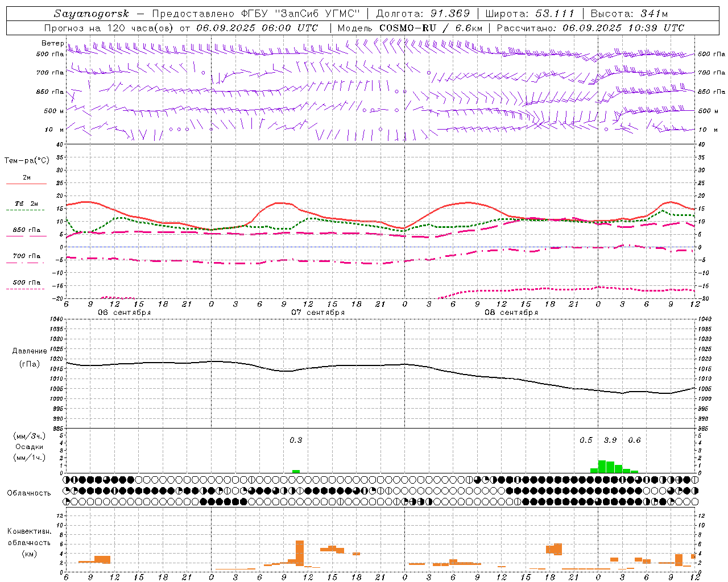Click the 'Давление' pressure panel label
The image size is (728, 582).
tap(30, 351)
